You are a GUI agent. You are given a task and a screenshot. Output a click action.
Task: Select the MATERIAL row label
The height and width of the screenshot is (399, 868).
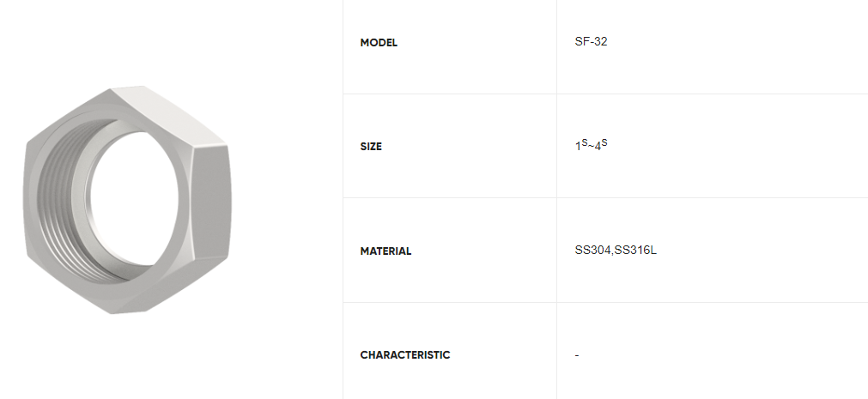(385, 251)
